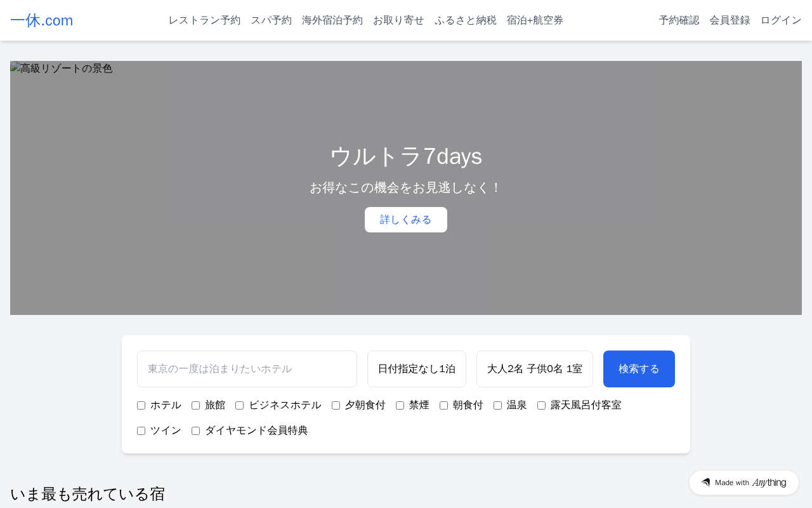Enable the 旅館 filter checkbox
This screenshot has width=812, height=508.
click(x=196, y=406)
